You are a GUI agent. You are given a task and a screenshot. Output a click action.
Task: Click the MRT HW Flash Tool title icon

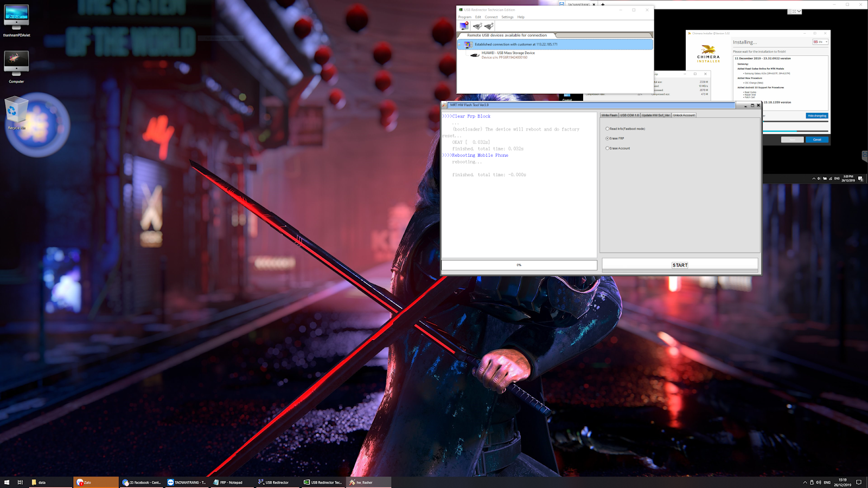(x=445, y=105)
